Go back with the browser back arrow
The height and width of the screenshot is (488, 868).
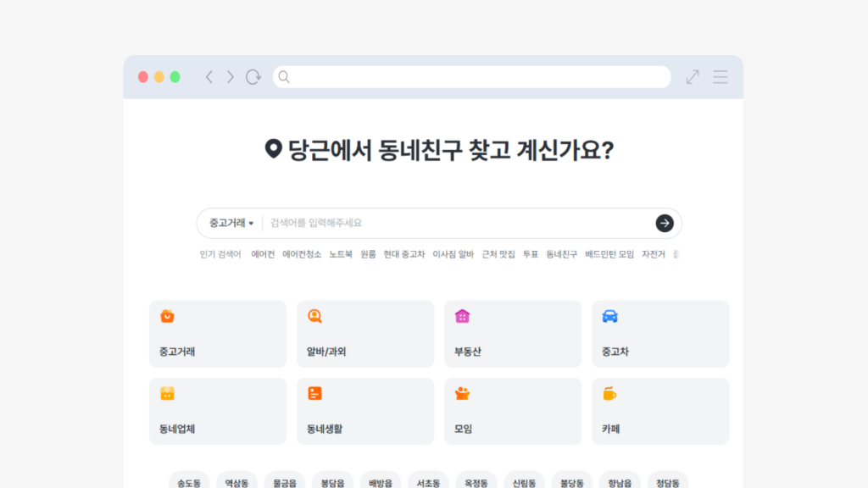tap(209, 77)
